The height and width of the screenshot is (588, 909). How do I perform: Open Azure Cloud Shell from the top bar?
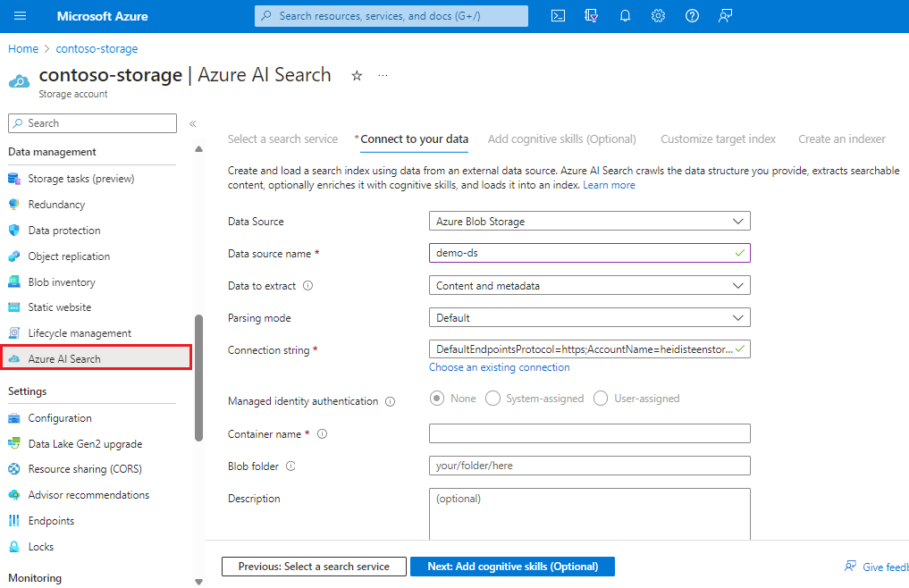(558, 15)
